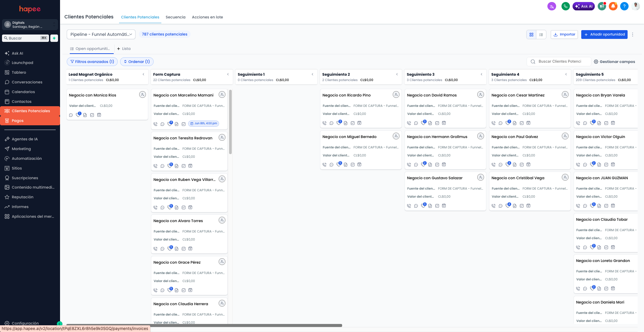This screenshot has height=332, width=644.
Task: Open Pipeline - Funnel Automáti dropdown
Action: (x=101, y=34)
